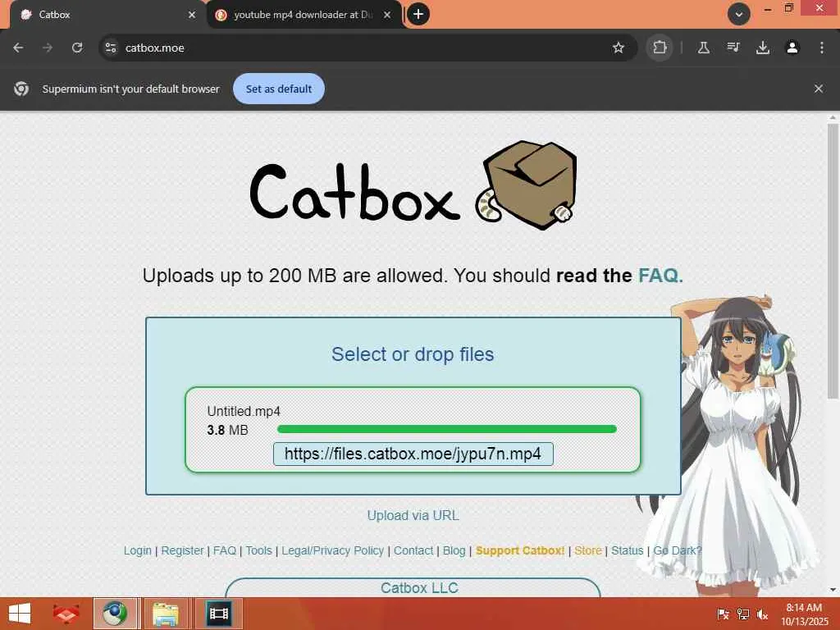The width and height of the screenshot is (840, 630).
Task: Open Chrome Labs flask icon
Action: 703,48
